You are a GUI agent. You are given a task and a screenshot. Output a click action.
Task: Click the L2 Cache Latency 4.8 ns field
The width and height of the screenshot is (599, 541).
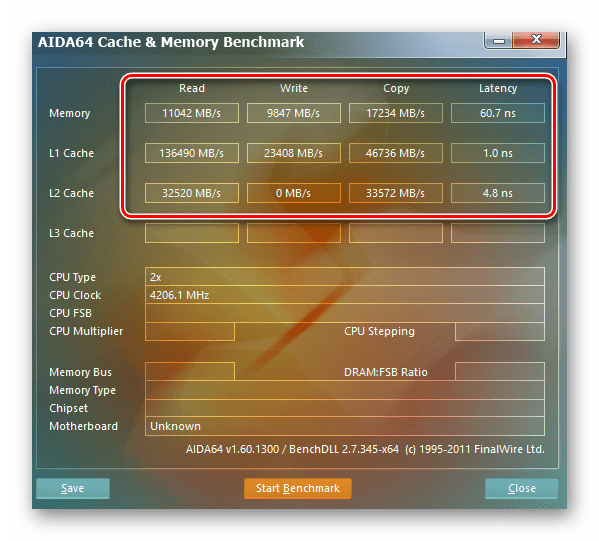pyautogui.click(x=498, y=193)
